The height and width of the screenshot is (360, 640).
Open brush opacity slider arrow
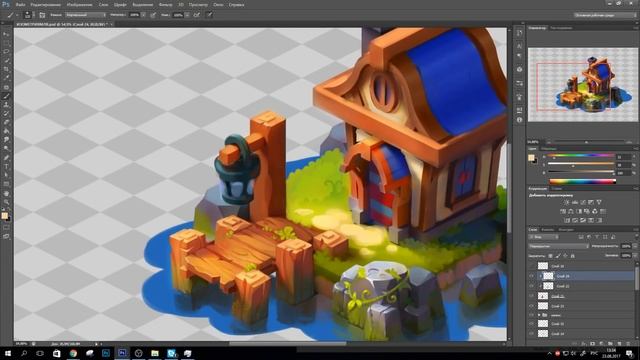coord(143,15)
